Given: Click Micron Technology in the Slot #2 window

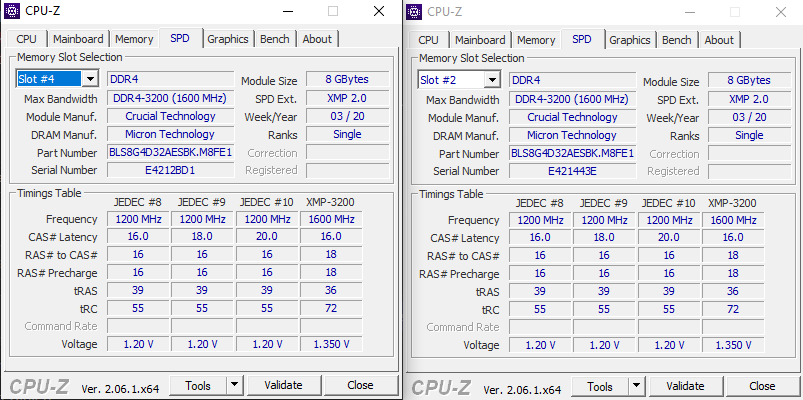Looking at the screenshot, I should (x=573, y=135).
